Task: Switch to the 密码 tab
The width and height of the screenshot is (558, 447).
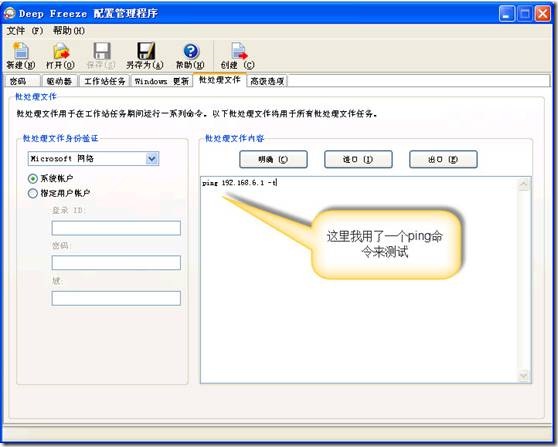Action: coord(22,81)
